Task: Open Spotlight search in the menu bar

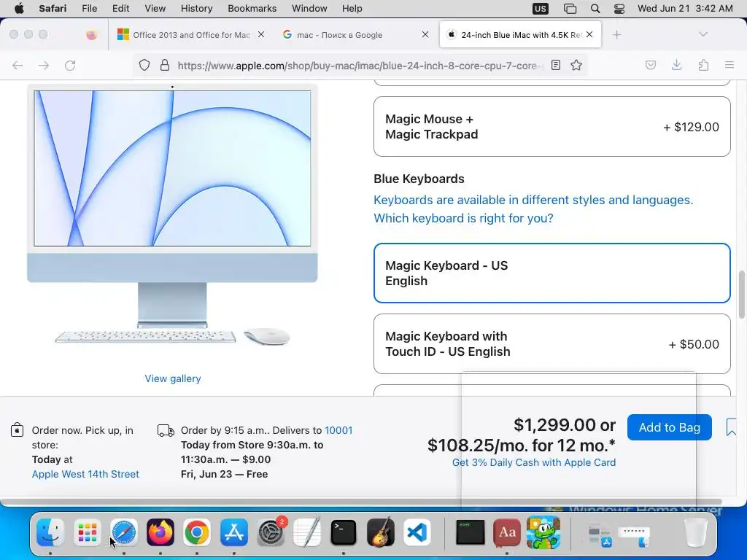Action: coord(595,9)
